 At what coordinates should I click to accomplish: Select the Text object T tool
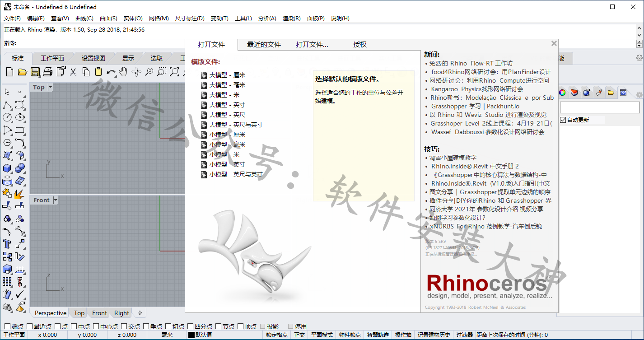(x=7, y=244)
